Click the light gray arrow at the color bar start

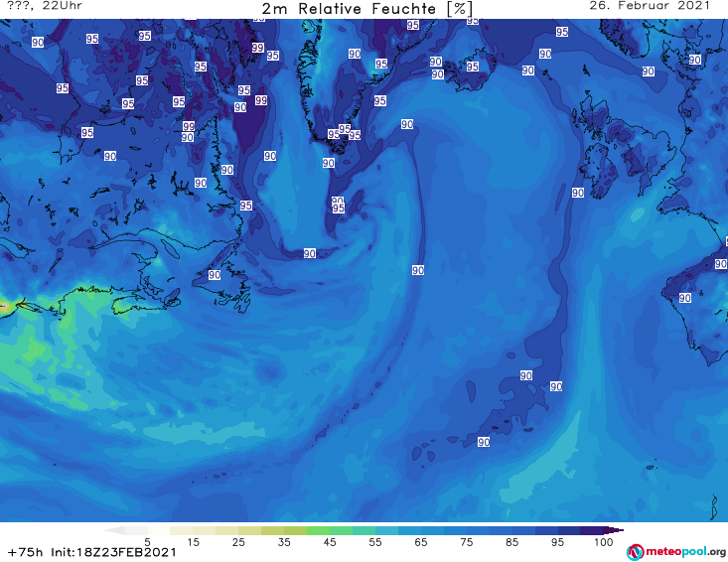coord(114,530)
